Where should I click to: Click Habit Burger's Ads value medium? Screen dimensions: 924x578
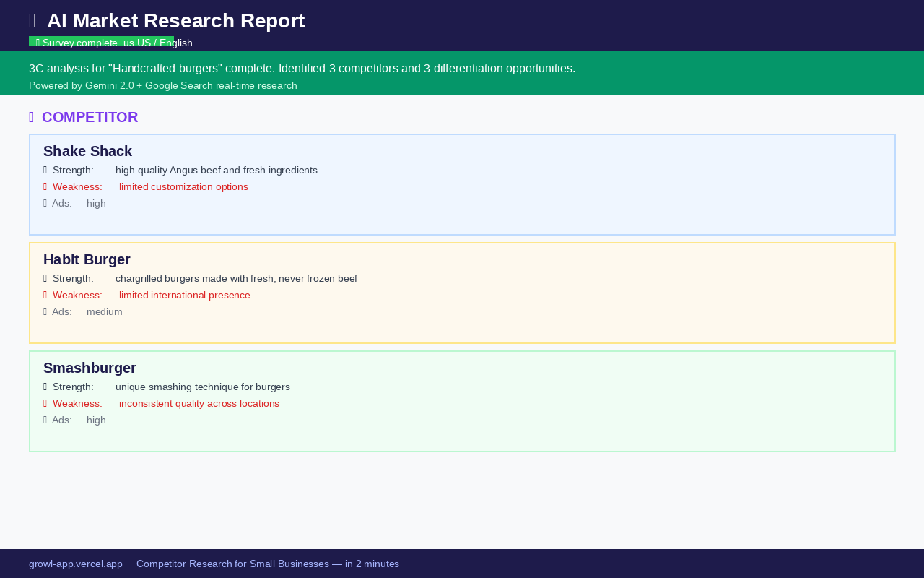[105, 312]
